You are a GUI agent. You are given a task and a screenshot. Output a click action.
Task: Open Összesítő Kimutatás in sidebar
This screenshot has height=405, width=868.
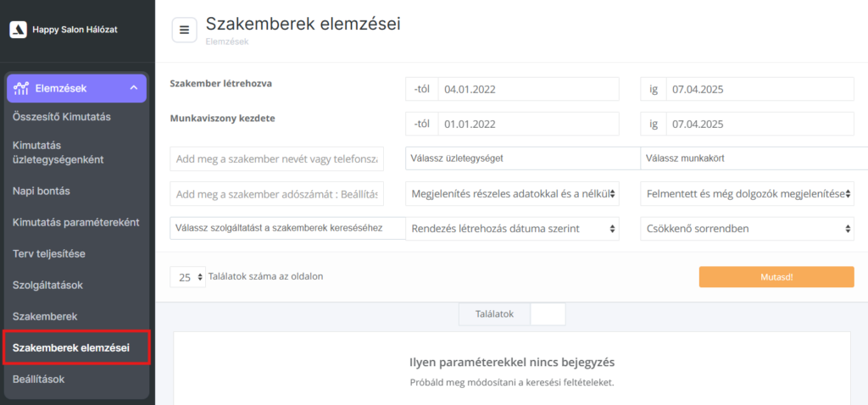[x=62, y=117]
